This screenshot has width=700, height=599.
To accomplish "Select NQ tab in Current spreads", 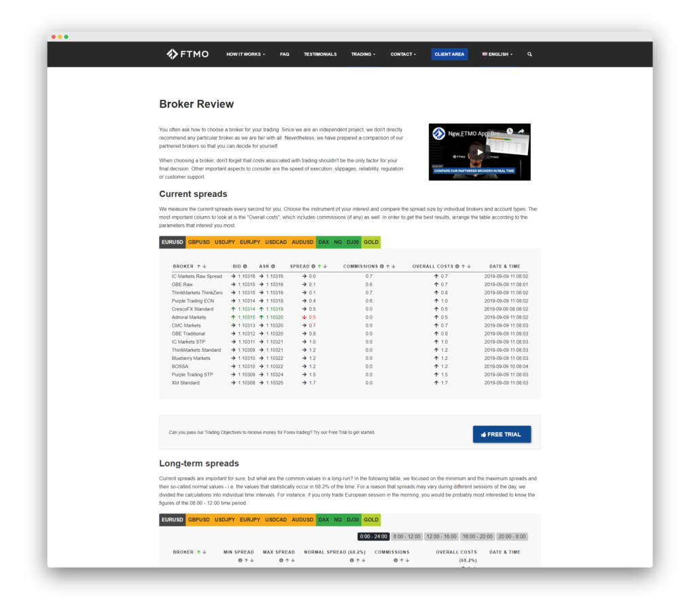I will pyautogui.click(x=338, y=242).
